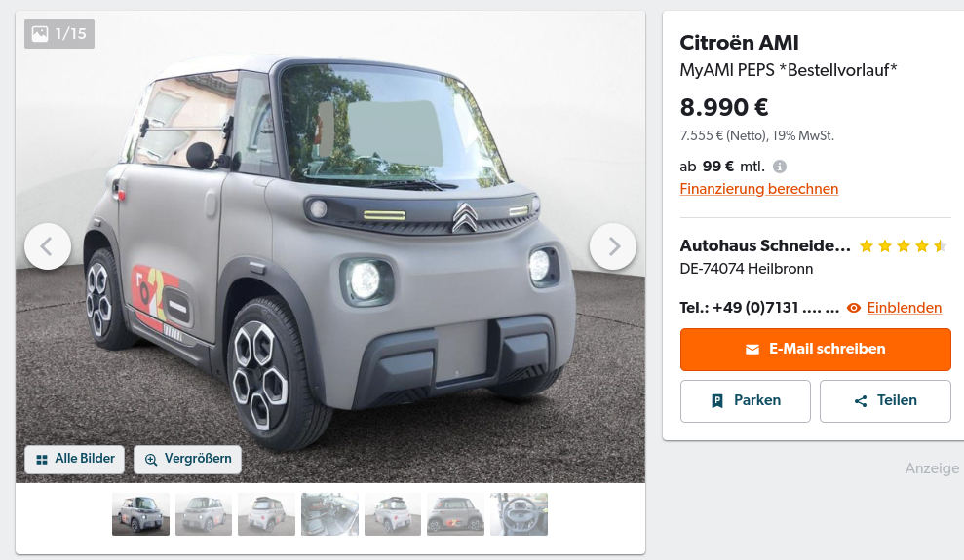The height and width of the screenshot is (560, 964).
Task: Click Finanzierung berechnen link
Action: pyautogui.click(x=758, y=189)
